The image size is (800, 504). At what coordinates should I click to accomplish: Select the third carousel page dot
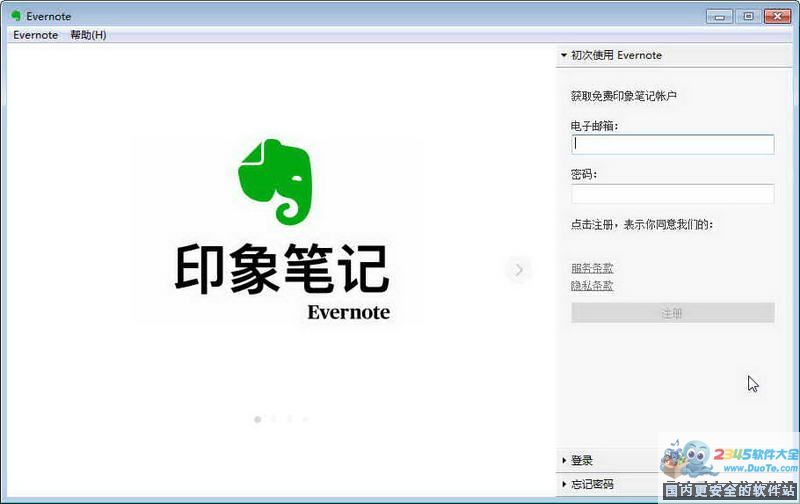tap(289, 419)
